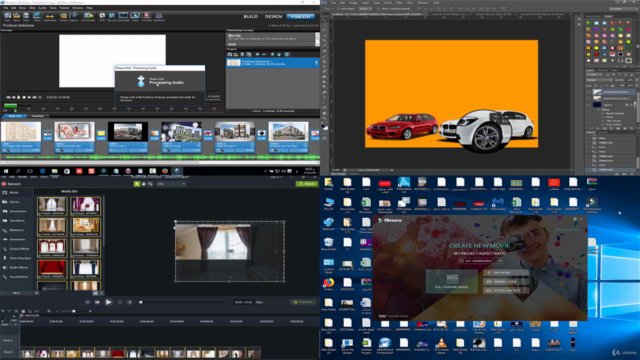The width and height of the screenshot is (640, 360).
Task: Open Auto-Select Group dropdown in Photoshop
Action: (365, 9)
